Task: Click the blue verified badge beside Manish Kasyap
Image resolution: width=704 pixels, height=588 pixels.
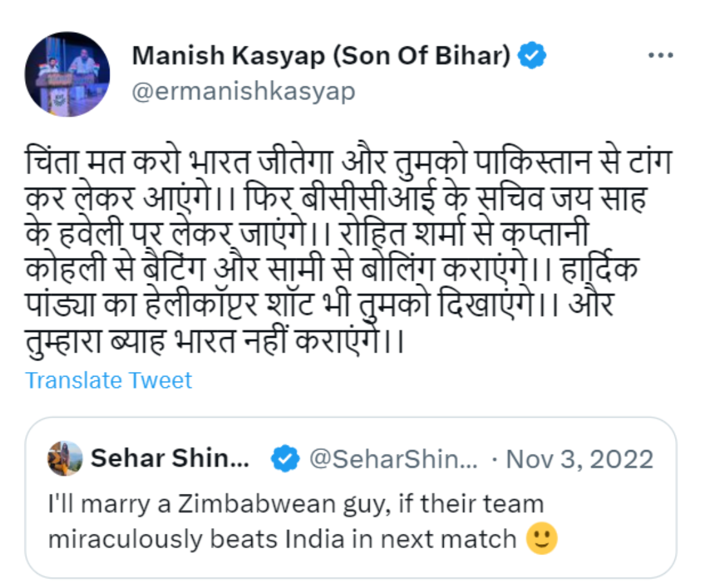Action: pos(532,55)
